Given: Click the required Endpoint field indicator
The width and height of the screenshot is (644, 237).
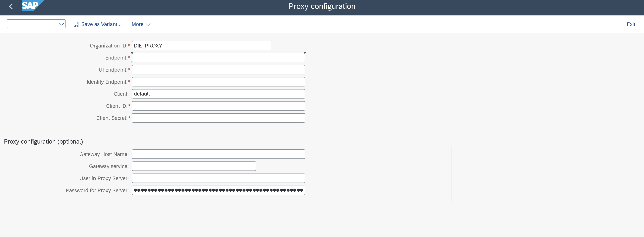Looking at the screenshot, I should 129,57.
